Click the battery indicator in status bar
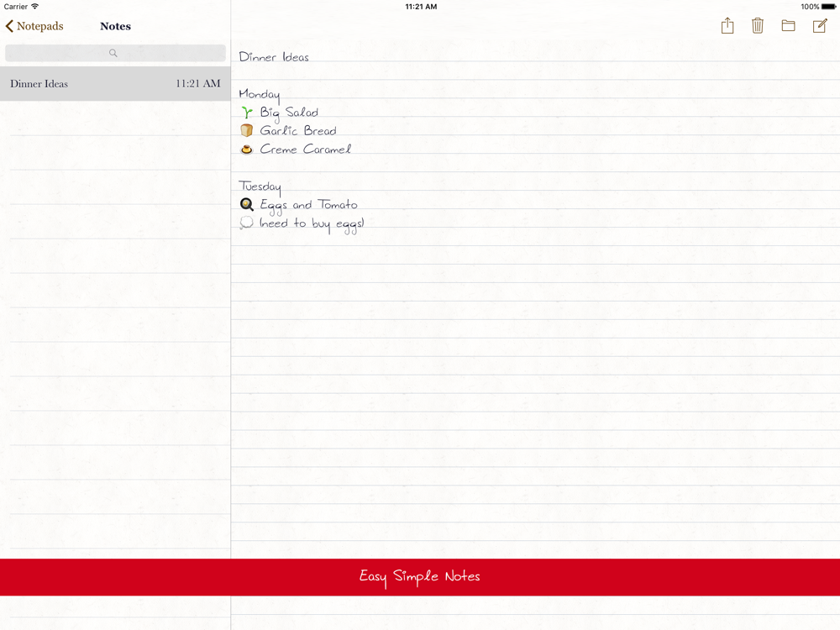The width and height of the screenshot is (840, 630). [828, 7]
